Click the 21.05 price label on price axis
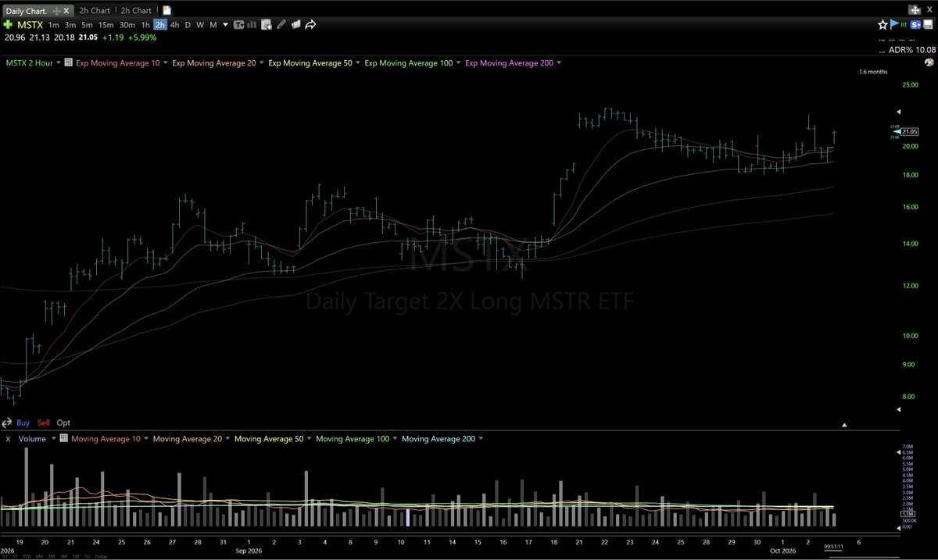 click(x=909, y=132)
